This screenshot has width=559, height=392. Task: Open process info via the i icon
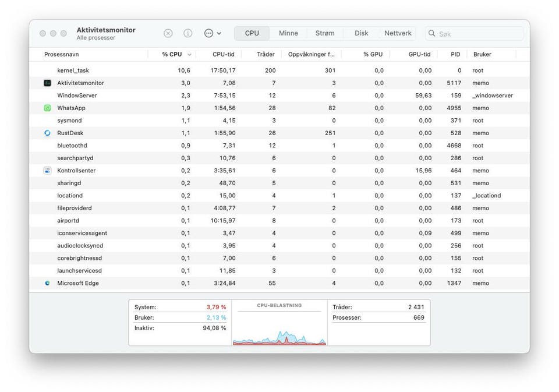click(187, 33)
